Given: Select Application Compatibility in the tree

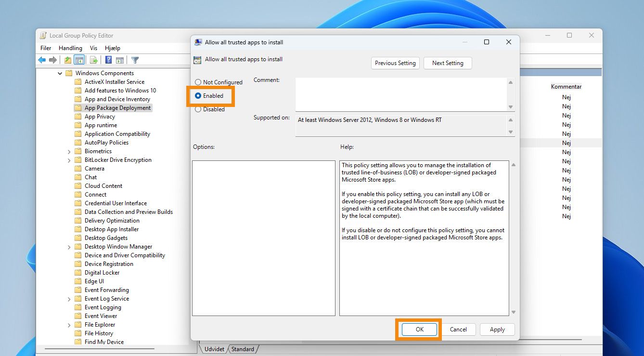Looking at the screenshot, I should [117, 134].
